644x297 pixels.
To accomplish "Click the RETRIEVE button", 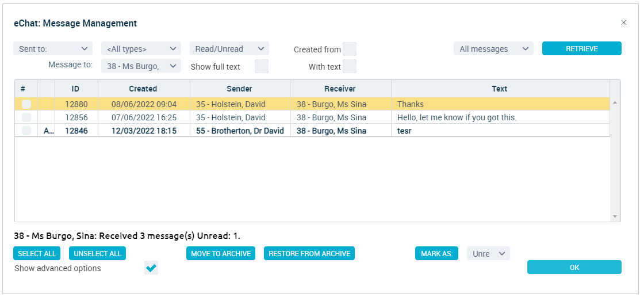I will (x=581, y=48).
